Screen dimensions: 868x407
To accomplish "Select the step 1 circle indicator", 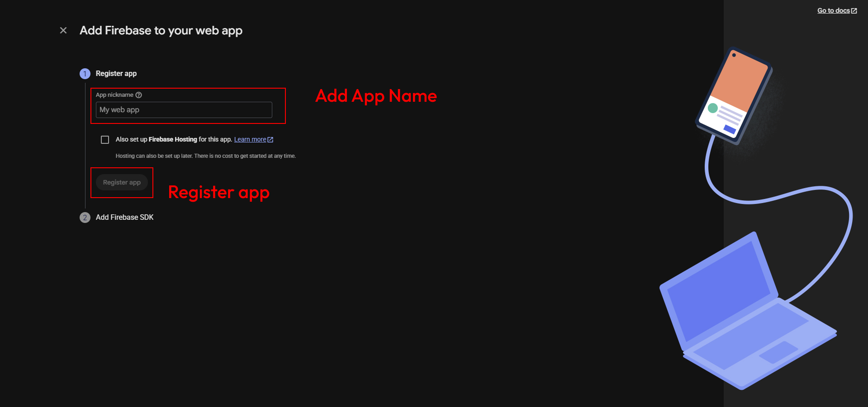I will pos(85,73).
